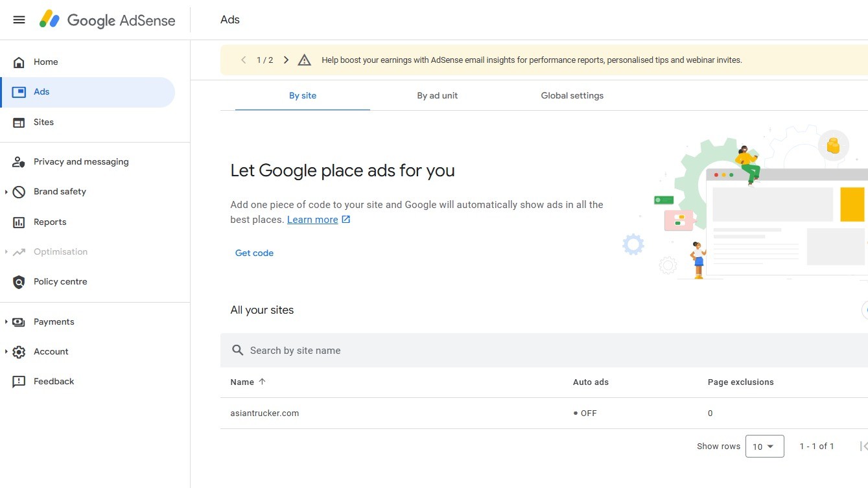
Task: Click the OFF auto ads status
Action: (x=585, y=413)
